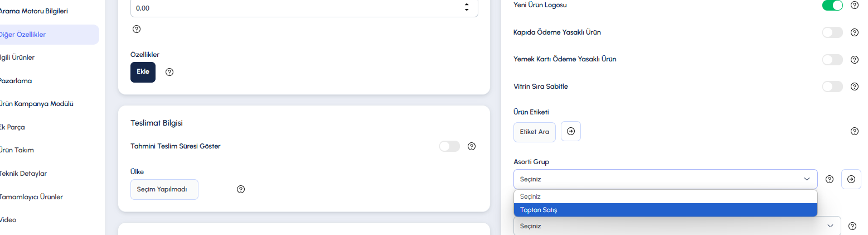Click help icon beside Ülke selection
Image resolution: width=868 pixels, height=235 pixels.
click(241, 189)
